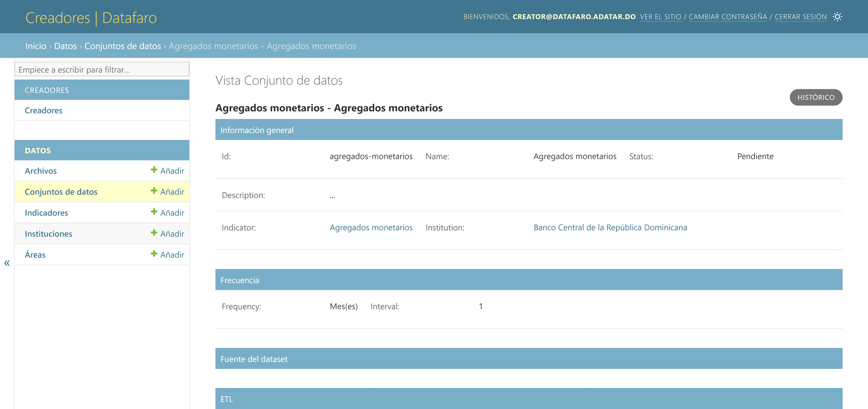Click Añadir text next to Indicadores
This screenshot has height=409, width=868.
click(x=172, y=212)
